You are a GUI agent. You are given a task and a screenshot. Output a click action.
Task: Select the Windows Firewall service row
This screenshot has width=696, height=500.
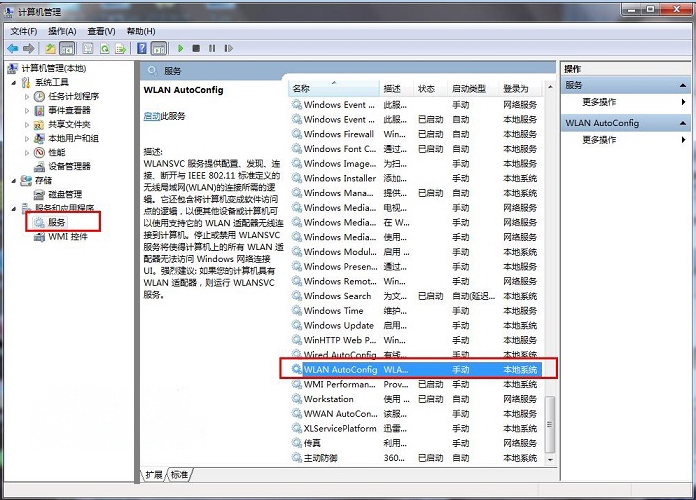pos(416,134)
